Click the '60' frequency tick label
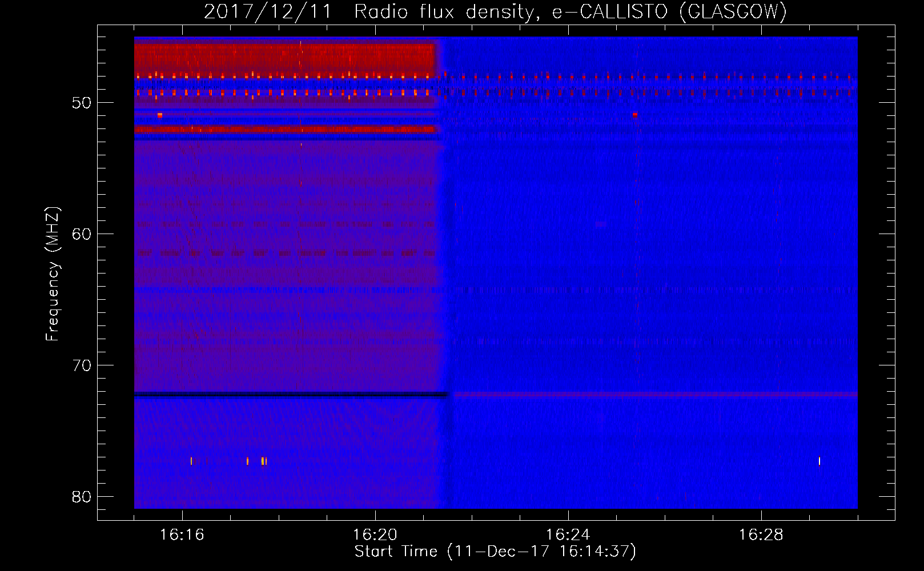 82,235
